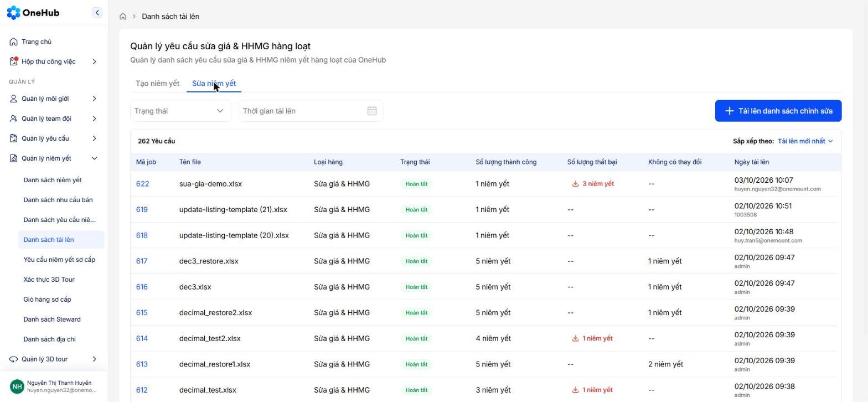
Task: Expand Quản lý yêu cầu chevron
Action: (94, 138)
